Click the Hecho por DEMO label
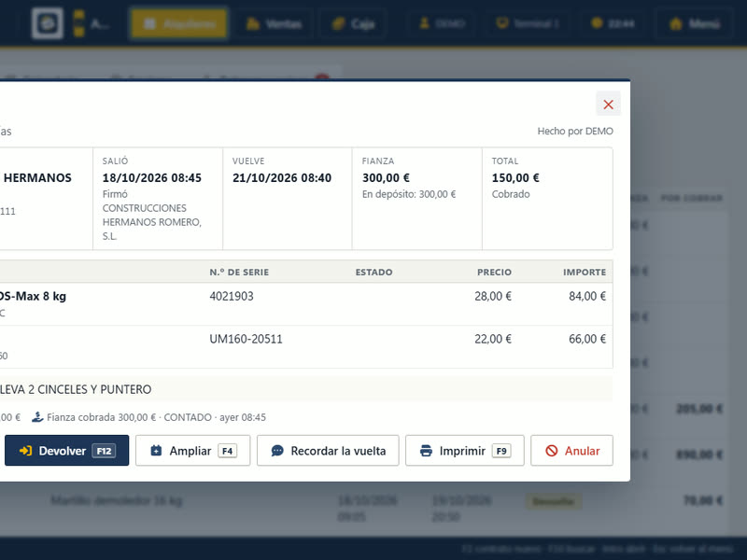 coord(575,131)
